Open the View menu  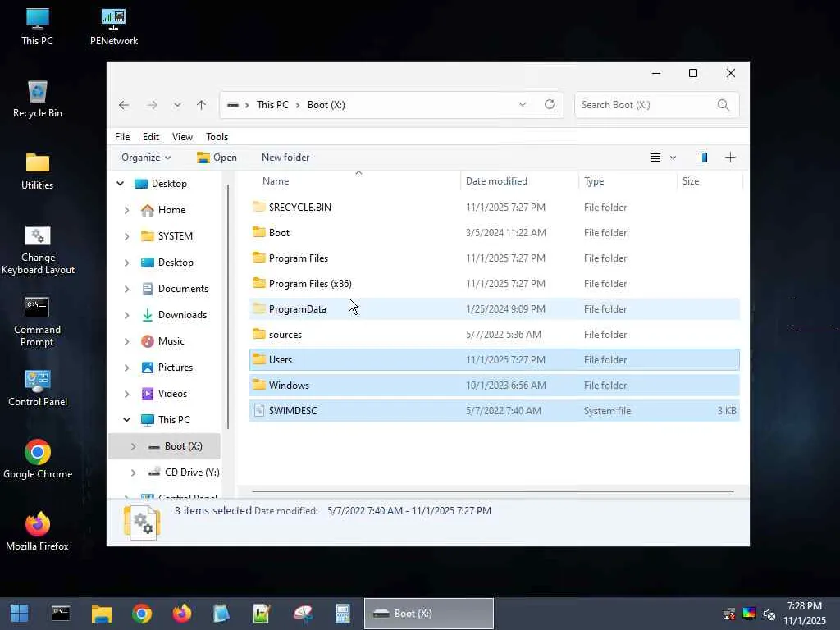[x=182, y=137]
